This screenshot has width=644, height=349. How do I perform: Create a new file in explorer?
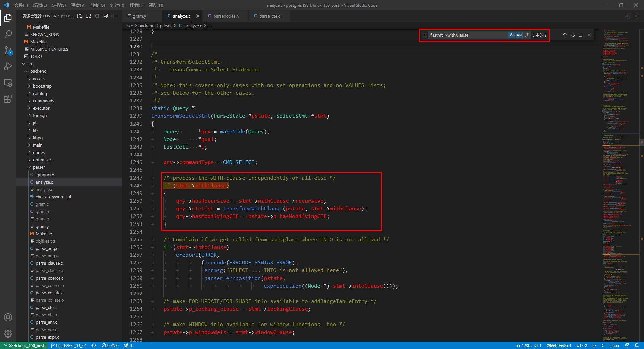click(79, 16)
